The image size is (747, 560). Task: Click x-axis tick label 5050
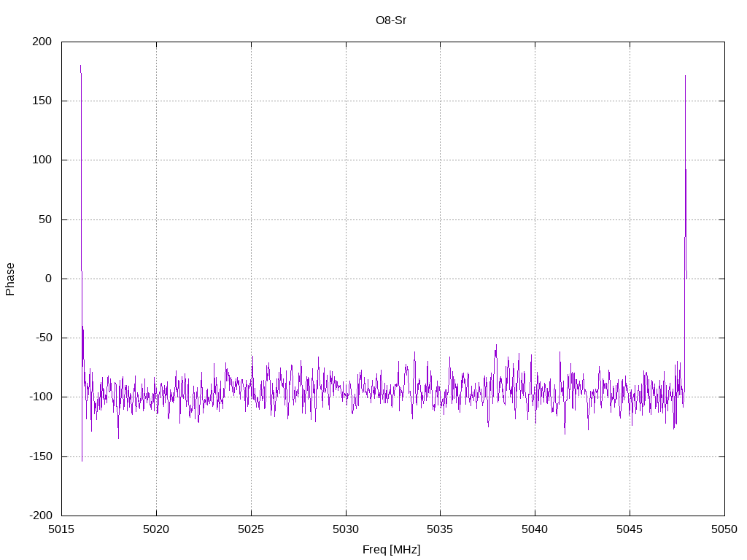pyautogui.click(x=724, y=529)
